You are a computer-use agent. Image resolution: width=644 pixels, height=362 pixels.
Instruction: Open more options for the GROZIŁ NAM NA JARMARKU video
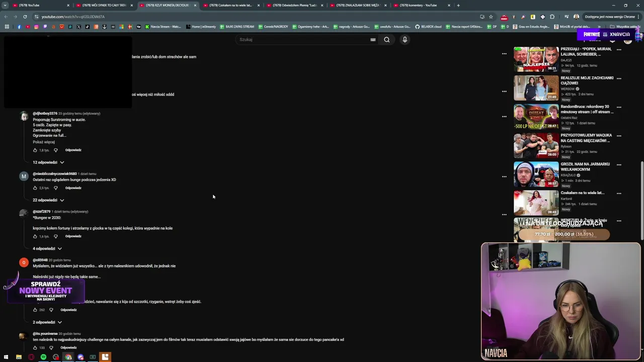tap(619, 164)
